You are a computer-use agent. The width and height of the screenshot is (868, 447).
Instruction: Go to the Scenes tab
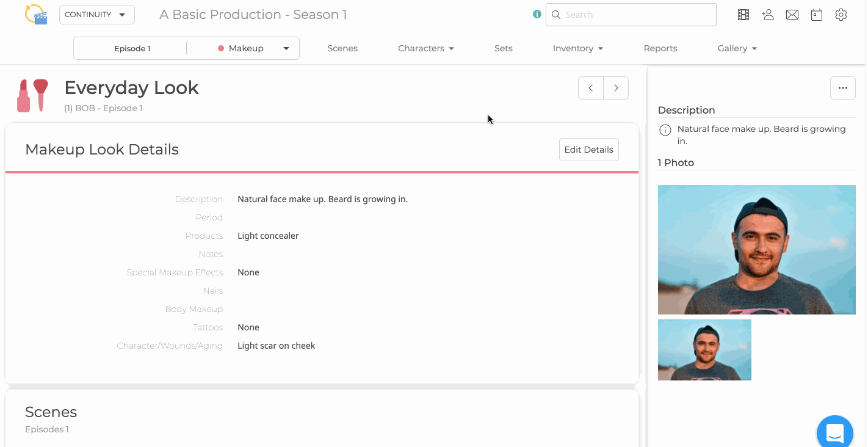(342, 48)
